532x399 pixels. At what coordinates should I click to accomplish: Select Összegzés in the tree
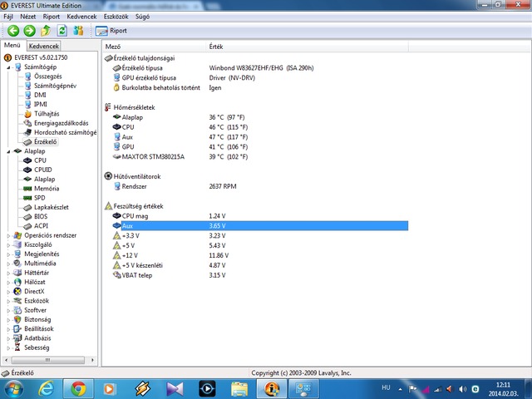(x=48, y=76)
